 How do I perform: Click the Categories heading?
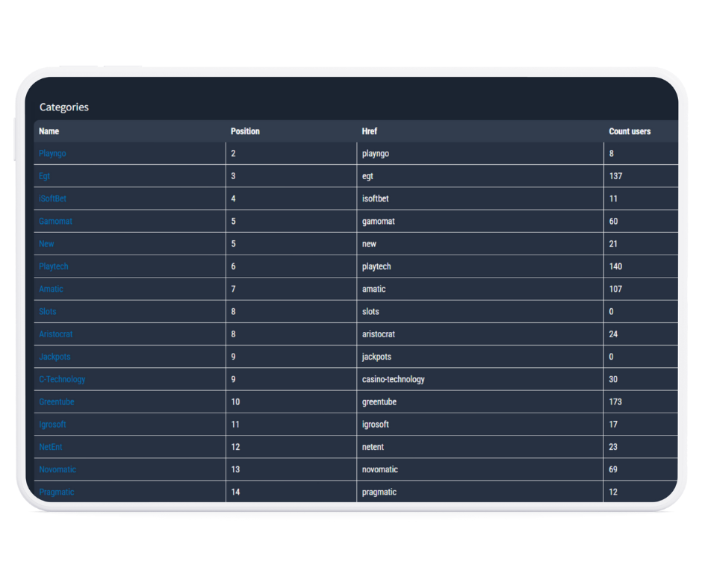64,107
